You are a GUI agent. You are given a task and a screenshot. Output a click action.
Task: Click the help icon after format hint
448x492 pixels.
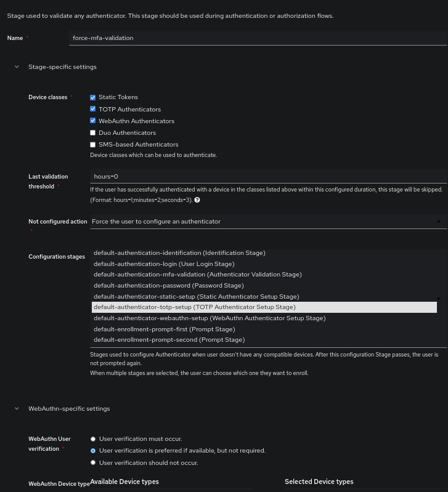(x=197, y=200)
